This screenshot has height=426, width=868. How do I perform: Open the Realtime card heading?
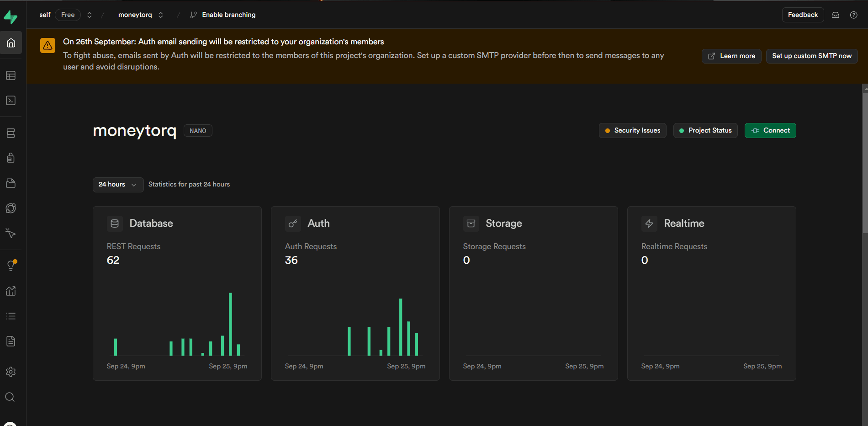(684, 224)
